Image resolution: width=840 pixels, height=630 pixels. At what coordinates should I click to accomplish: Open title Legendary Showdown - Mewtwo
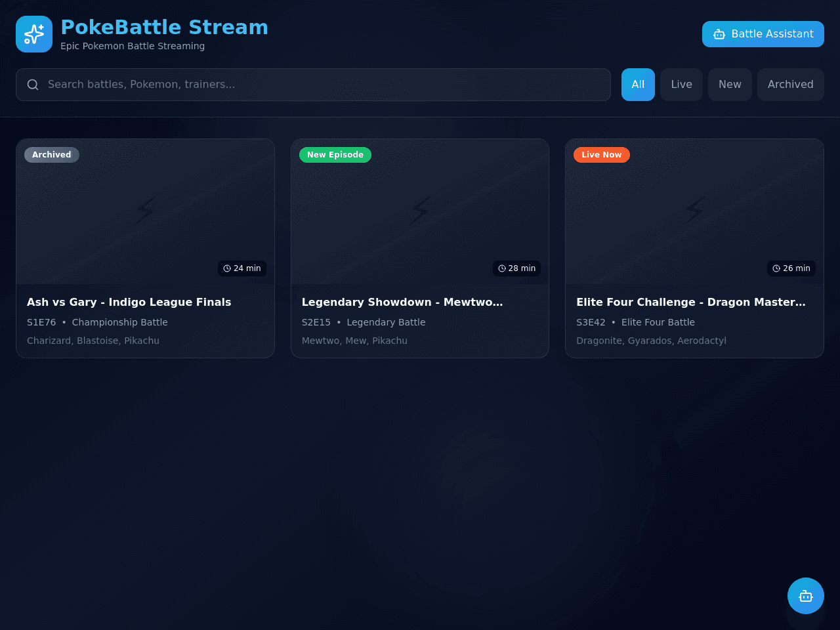tap(402, 302)
